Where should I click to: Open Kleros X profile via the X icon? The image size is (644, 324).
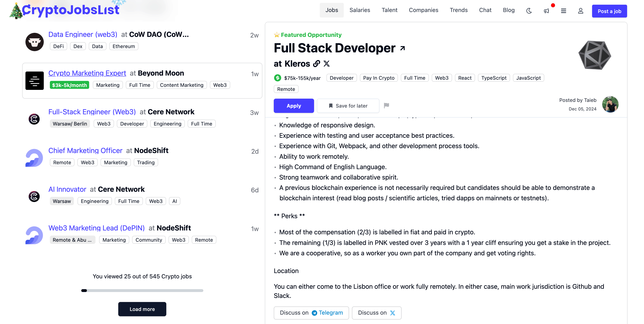pos(326,64)
